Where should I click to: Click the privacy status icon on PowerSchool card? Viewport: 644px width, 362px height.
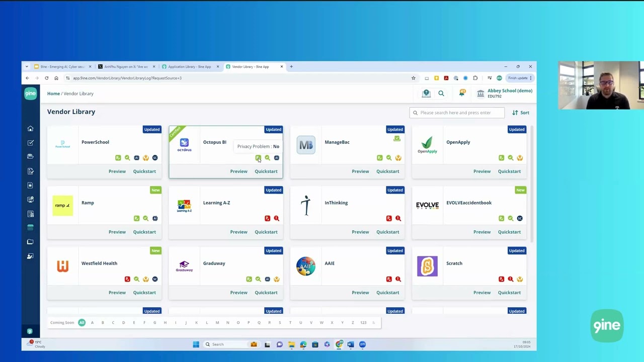pos(118,158)
